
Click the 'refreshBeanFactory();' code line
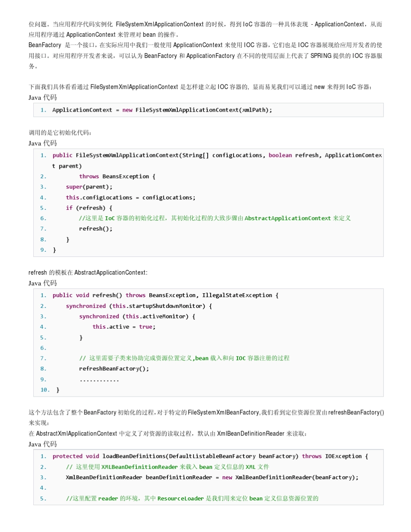click(114, 369)
